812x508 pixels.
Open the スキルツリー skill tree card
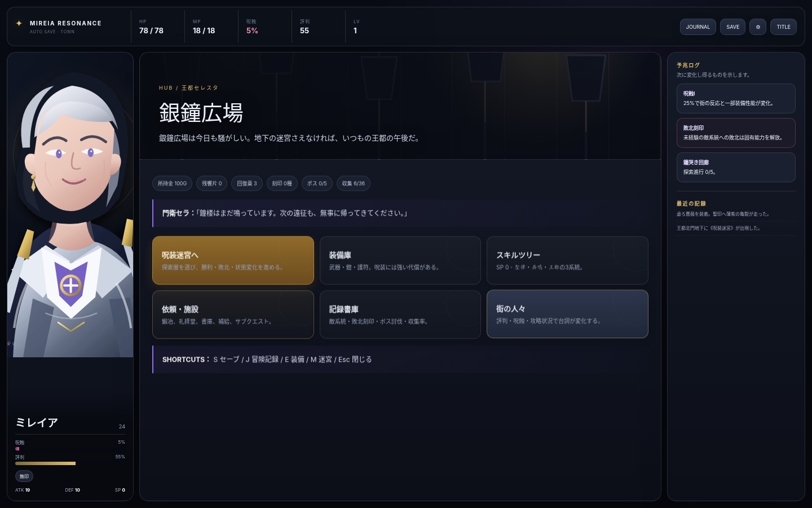click(x=567, y=260)
